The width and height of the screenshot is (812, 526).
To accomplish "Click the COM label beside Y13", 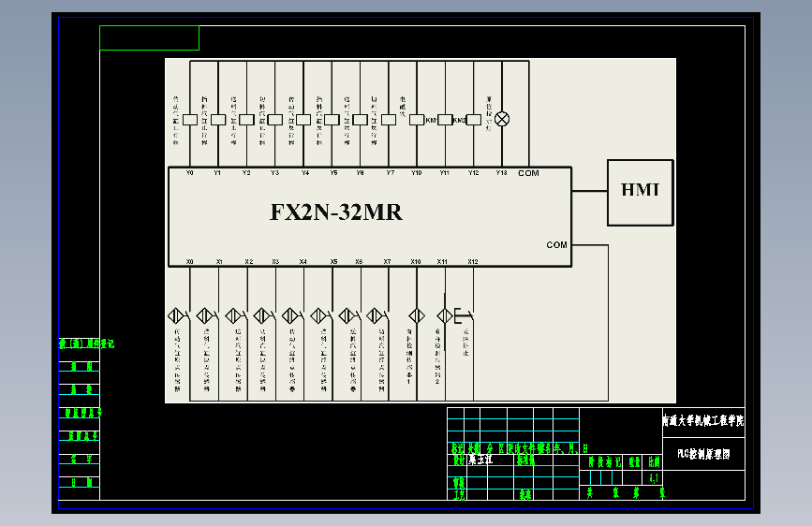I will tap(528, 173).
